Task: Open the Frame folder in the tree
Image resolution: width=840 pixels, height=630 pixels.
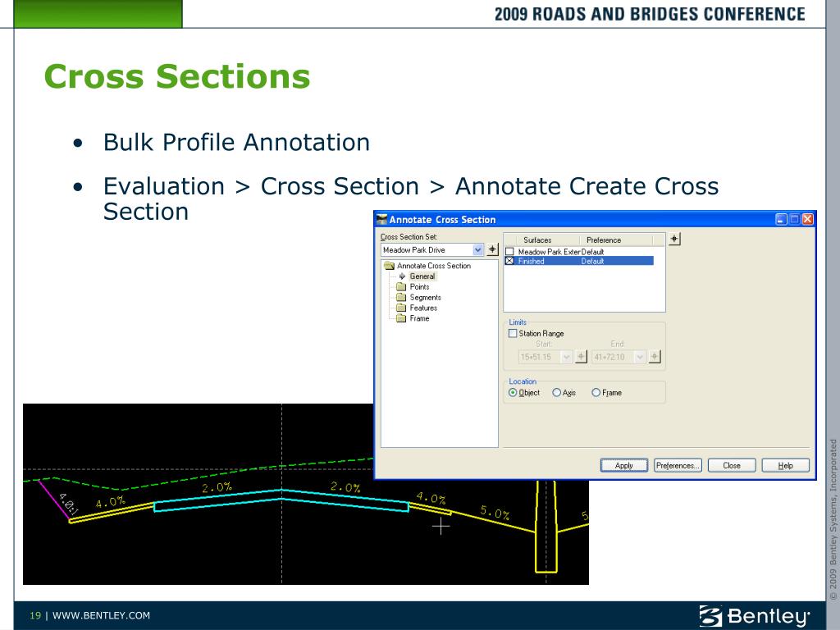Action: [x=419, y=318]
